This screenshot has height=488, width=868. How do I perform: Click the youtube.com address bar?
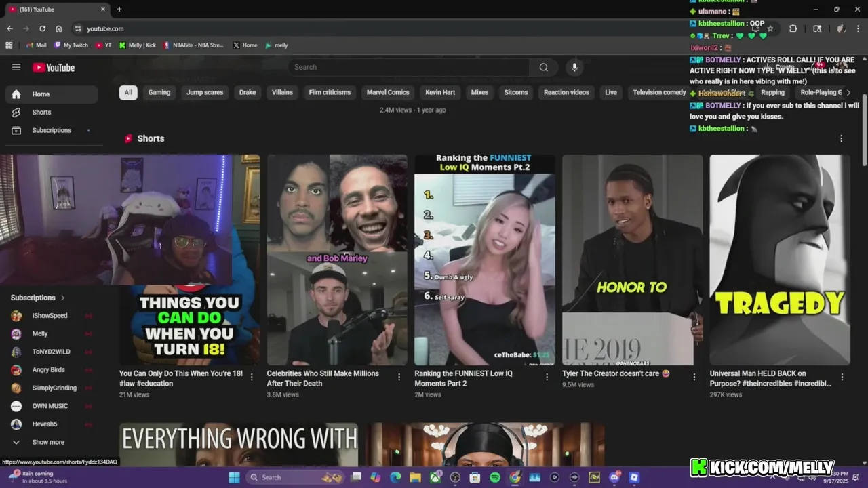(x=407, y=28)
